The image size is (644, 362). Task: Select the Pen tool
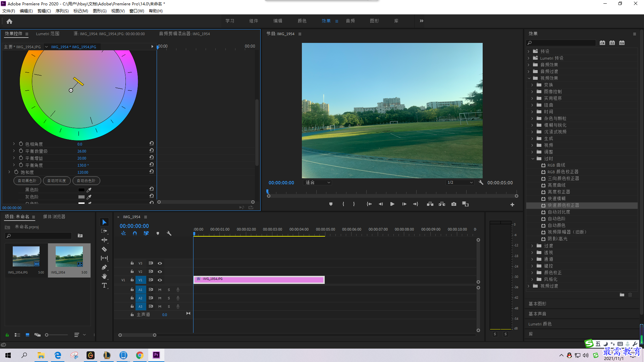click(104, 267)
